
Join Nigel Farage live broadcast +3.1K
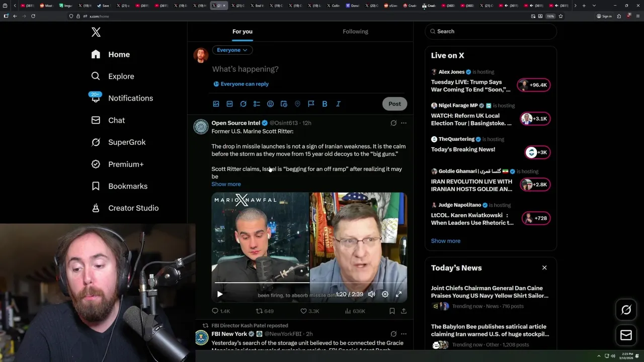534,119
